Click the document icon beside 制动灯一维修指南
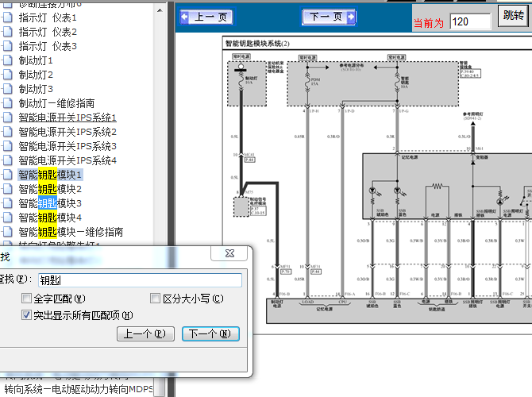This screenshot has width=532, height=397. (x=7, y=103)
